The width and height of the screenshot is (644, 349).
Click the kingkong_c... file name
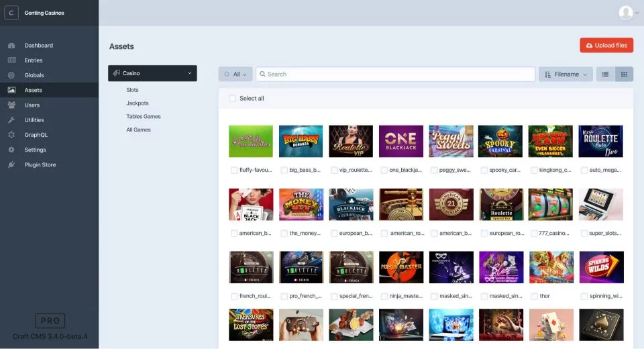[x=555, y=170]
